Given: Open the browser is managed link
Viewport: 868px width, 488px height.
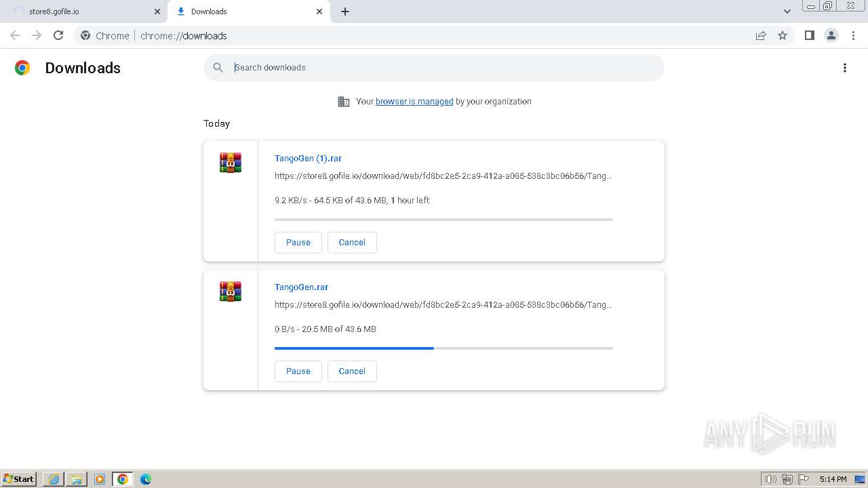Looking at the screenshot, I should tap(414, 102).
